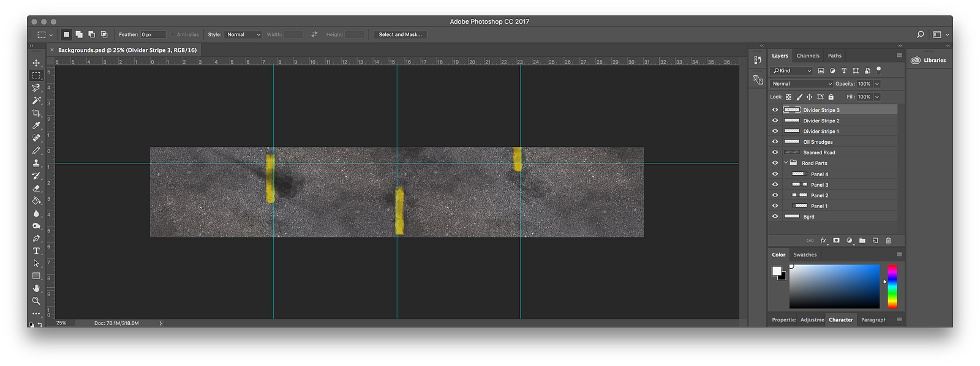The width and height of the screenshot is (980, 366).
Task: Click the hue spectrum slider
Action: point(892,286)
